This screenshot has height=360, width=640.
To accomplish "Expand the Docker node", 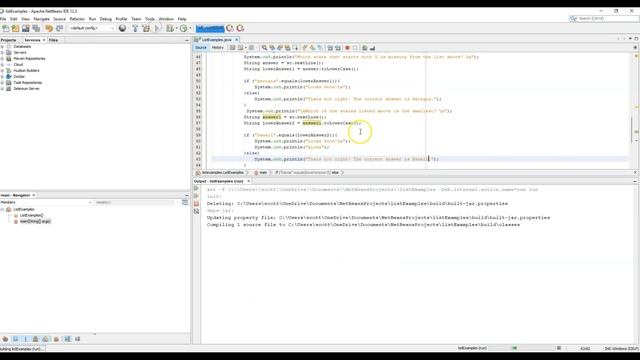I will (2, 77).
